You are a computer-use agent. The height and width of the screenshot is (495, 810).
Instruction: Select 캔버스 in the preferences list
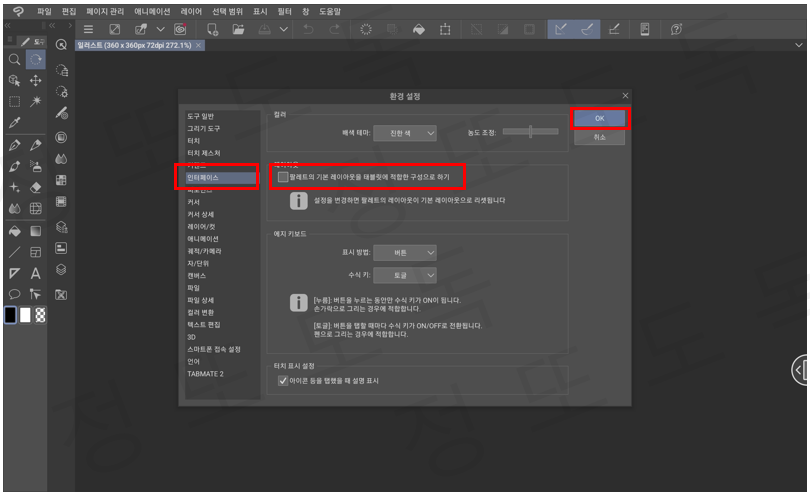pos(196,276)
